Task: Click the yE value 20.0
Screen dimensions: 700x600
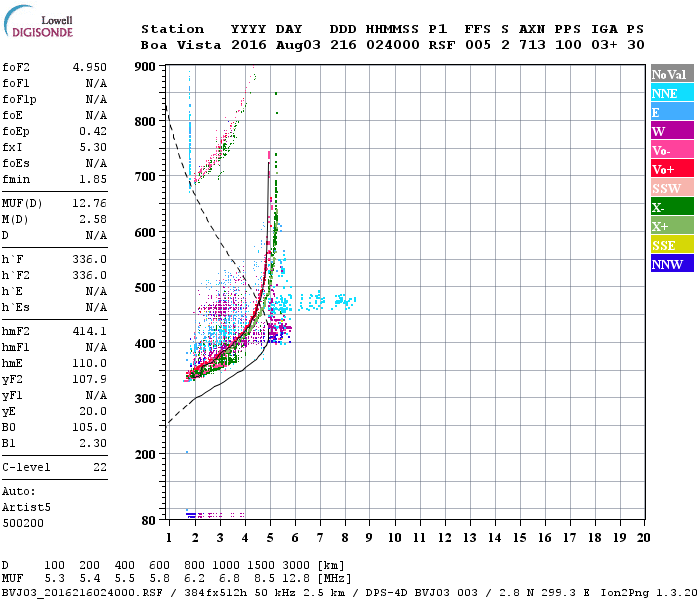Action: 93,411
